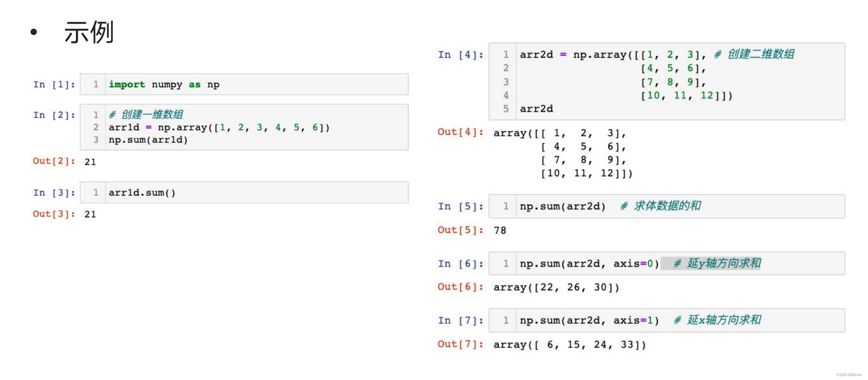Click the Out[5]: output label

(x=461, y=230)
